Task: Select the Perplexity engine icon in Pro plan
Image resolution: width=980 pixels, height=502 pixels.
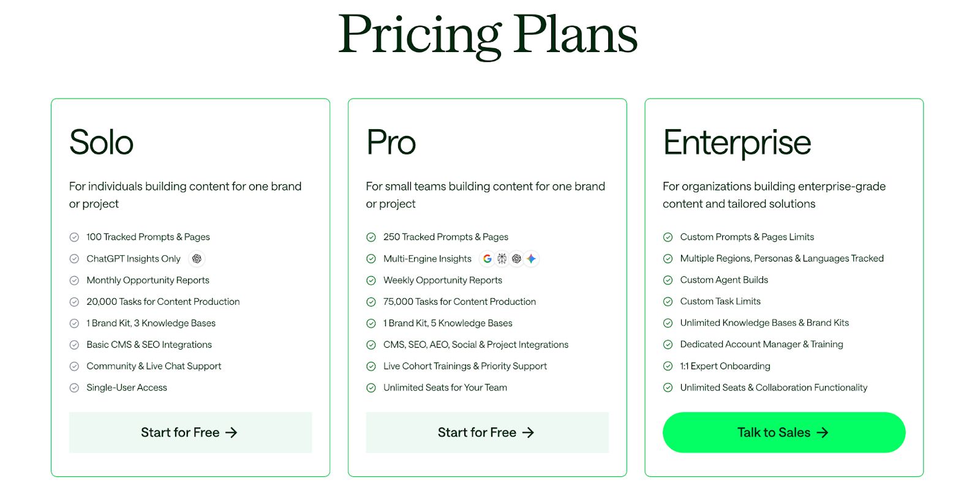Action: pos(502,258)
